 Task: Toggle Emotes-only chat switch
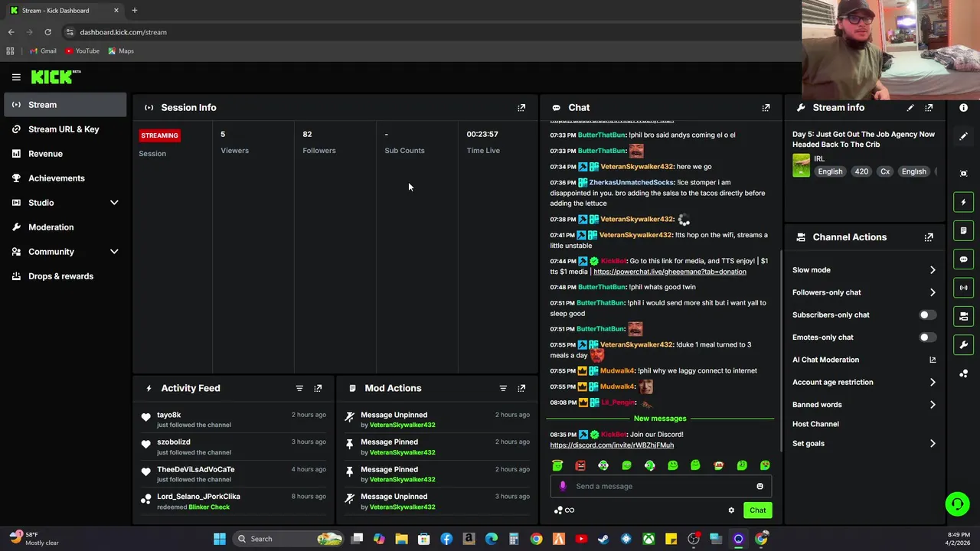pos(927,337)
